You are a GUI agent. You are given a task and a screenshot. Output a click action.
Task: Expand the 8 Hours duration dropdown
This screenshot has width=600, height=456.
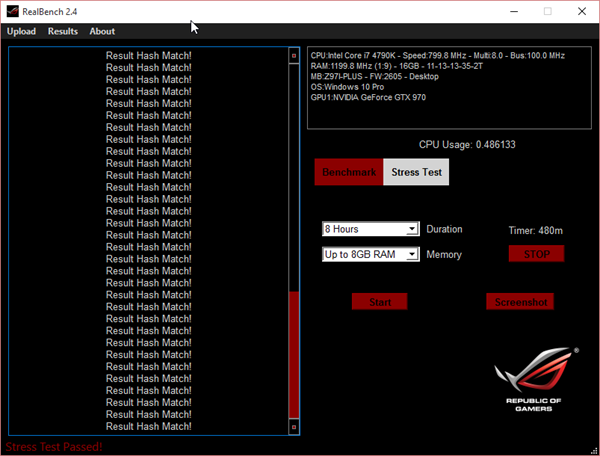[x=412, y=229]
